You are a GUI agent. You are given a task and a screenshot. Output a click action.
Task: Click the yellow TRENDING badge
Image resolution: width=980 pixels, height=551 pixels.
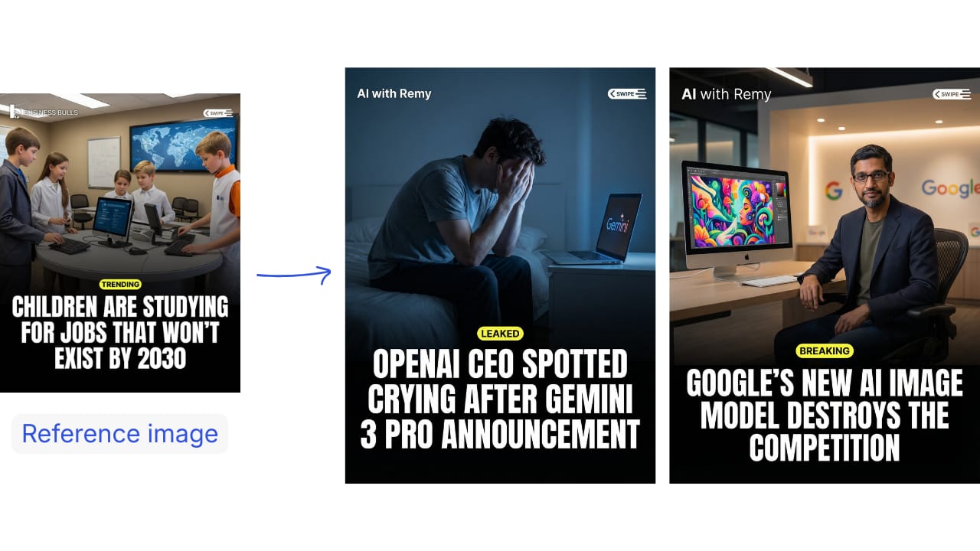120,285
